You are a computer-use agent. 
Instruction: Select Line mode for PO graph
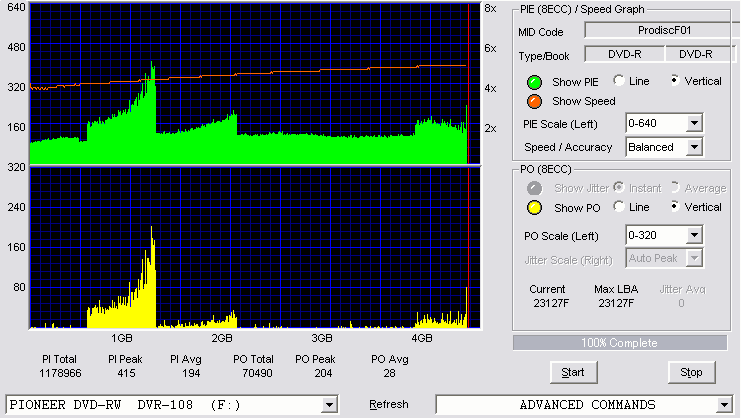(x=619, y=206)
